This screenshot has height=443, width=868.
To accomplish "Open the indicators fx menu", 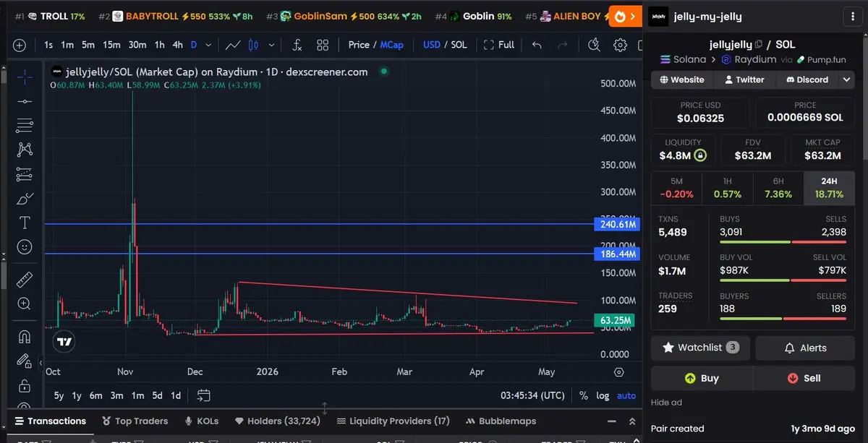I will tap(297, 45).
